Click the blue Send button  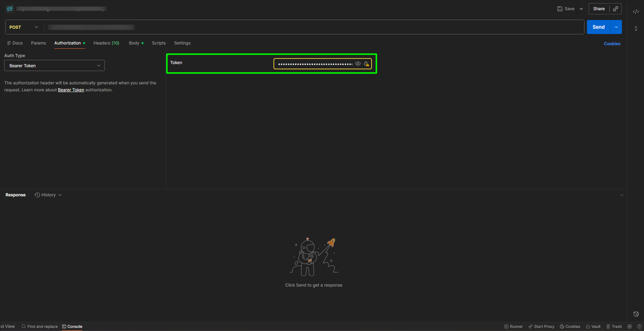click(x=598, y=27)
